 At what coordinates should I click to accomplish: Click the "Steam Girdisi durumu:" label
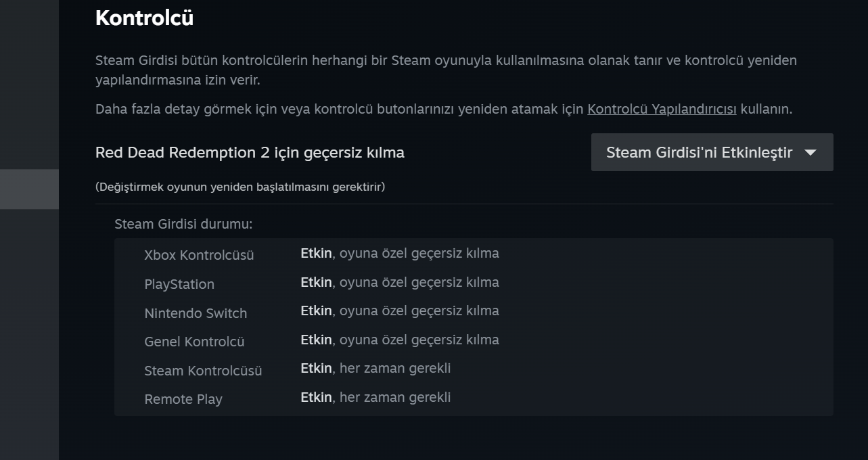(183, 224)
